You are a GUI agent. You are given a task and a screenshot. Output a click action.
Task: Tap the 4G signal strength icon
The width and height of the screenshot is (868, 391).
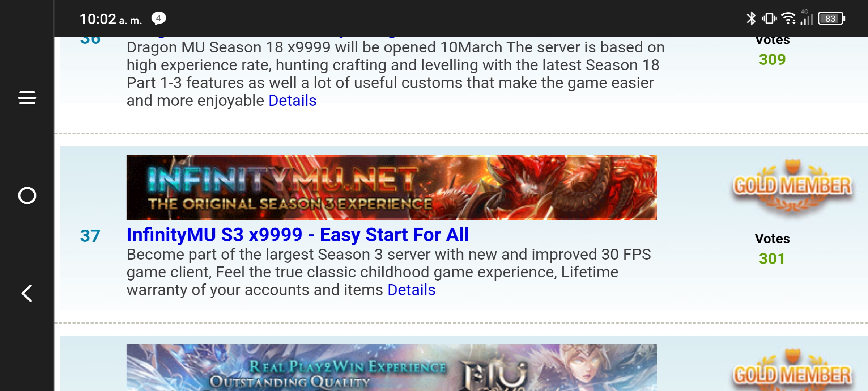807,17
